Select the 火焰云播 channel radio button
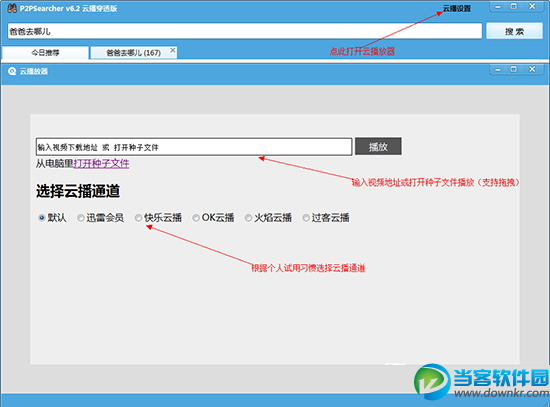The image size is (550, 407). (248, 218)
